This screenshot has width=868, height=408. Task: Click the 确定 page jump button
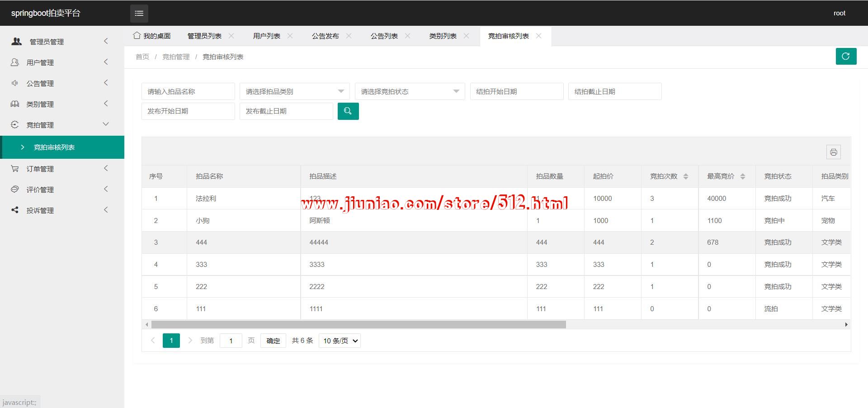[273, 341]
